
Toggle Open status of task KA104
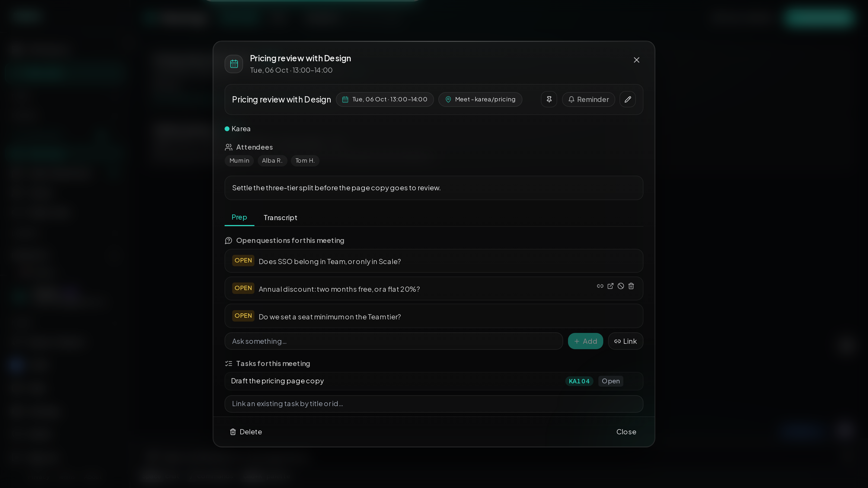[611, 381]
